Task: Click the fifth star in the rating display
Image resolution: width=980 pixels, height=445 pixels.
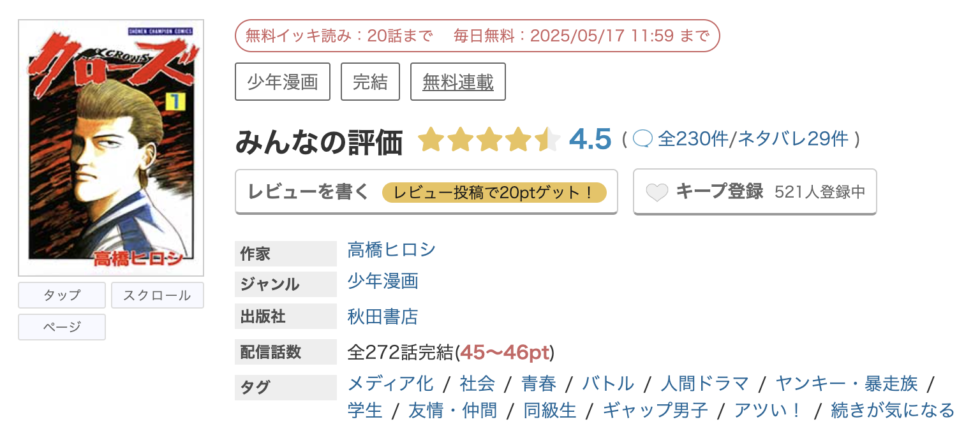Action: pos(547,139)
